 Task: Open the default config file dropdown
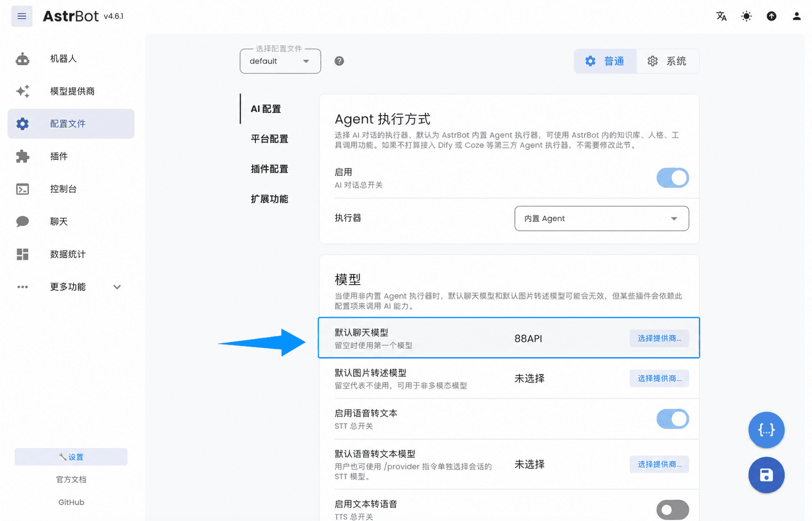pos(280,61)
